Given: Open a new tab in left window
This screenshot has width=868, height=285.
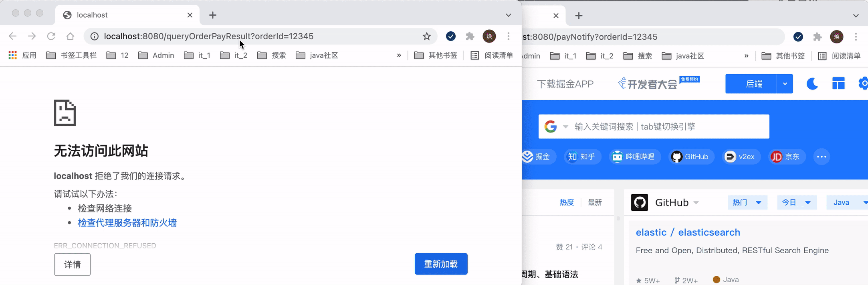Looking at the screenshot, I should pos(213,15).
